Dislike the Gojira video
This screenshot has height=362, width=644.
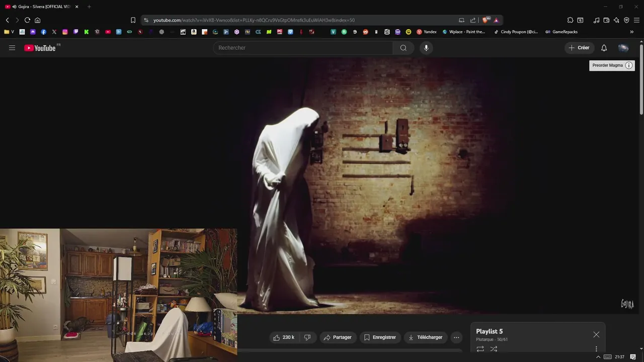click(x=307, y=337)
